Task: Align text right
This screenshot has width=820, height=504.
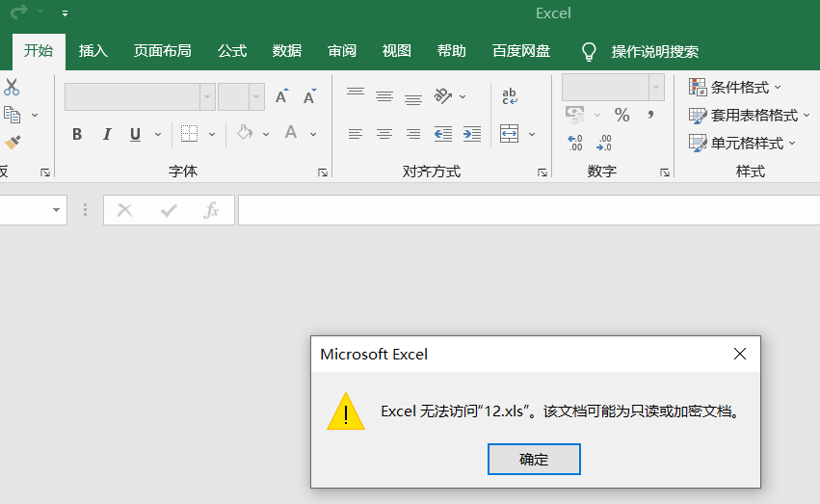Action: tap(413, 134)
